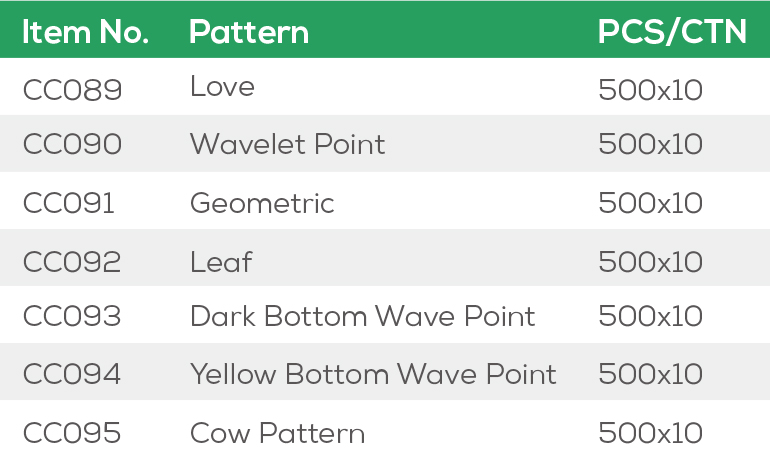
Task: Click item number CC090
Action: (x=72, y=145)
